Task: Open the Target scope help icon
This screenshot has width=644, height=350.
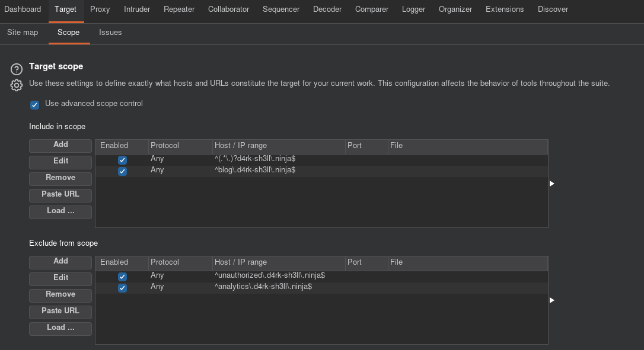Action: pos(17,69)
